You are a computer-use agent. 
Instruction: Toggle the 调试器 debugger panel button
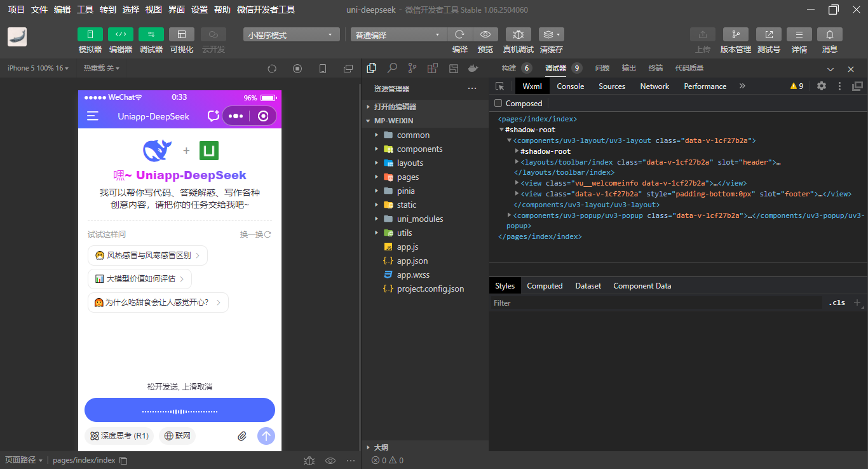[151, 34]
